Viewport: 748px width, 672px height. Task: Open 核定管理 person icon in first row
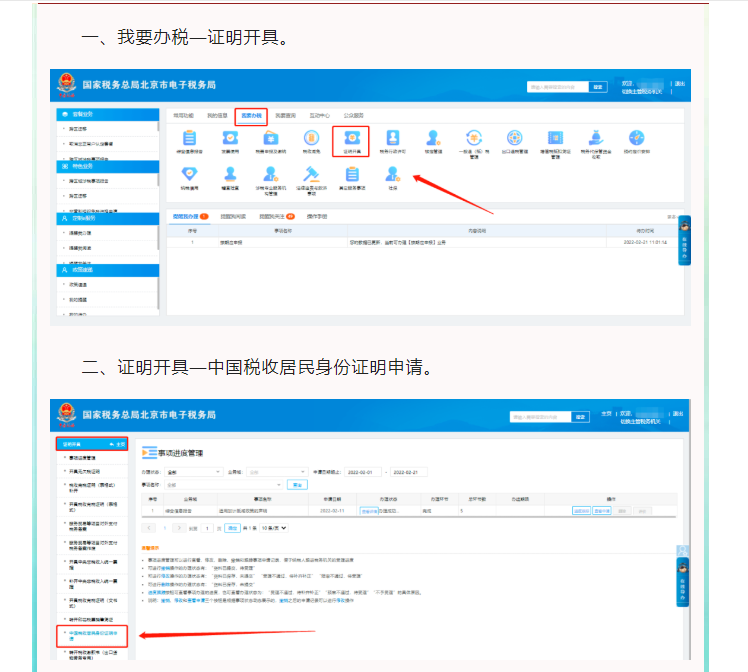tap(433, 138)
